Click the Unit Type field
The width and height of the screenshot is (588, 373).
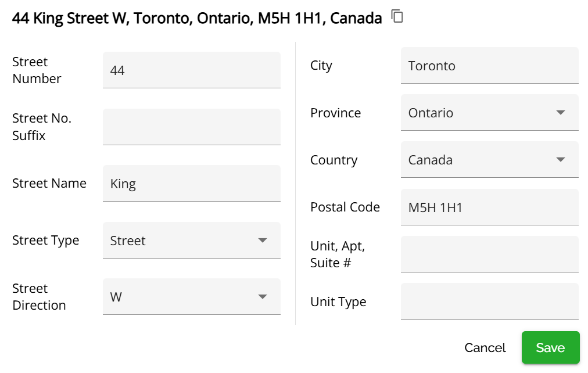coord(489,301)
